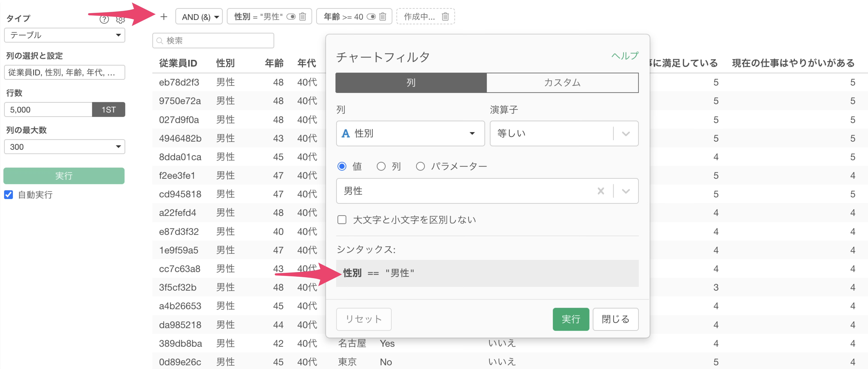Delete the 作成中 draft filter
868x369 pixels.
click(445, 16)
